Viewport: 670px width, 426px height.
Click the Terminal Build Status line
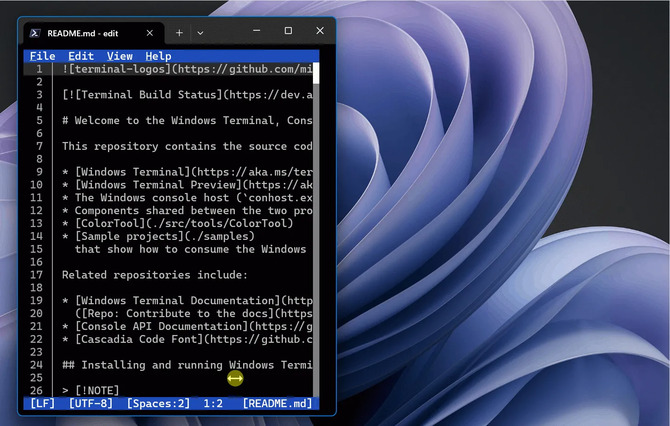coord(187,94)
